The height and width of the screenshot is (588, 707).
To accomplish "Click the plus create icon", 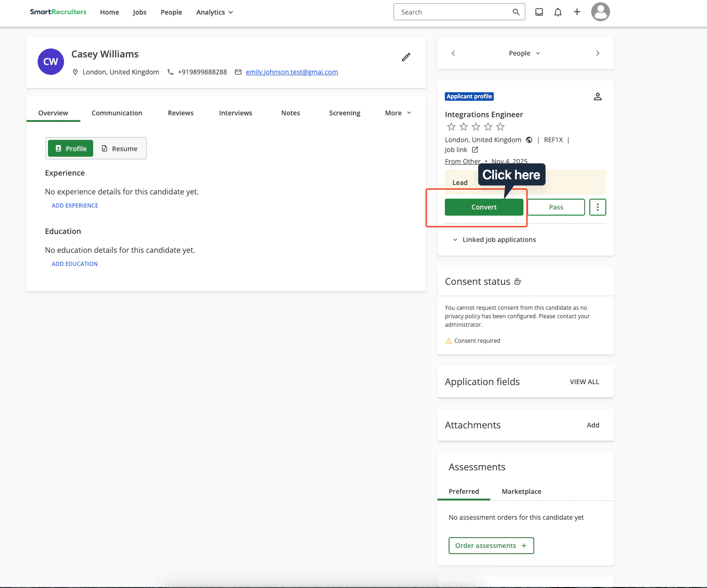I will [x=577, y=12].
